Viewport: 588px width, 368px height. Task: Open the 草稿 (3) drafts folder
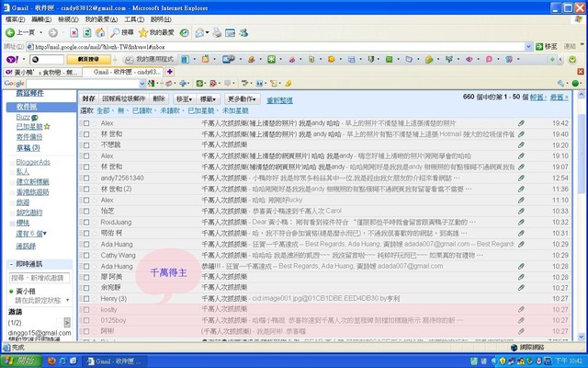pos(28,148)
